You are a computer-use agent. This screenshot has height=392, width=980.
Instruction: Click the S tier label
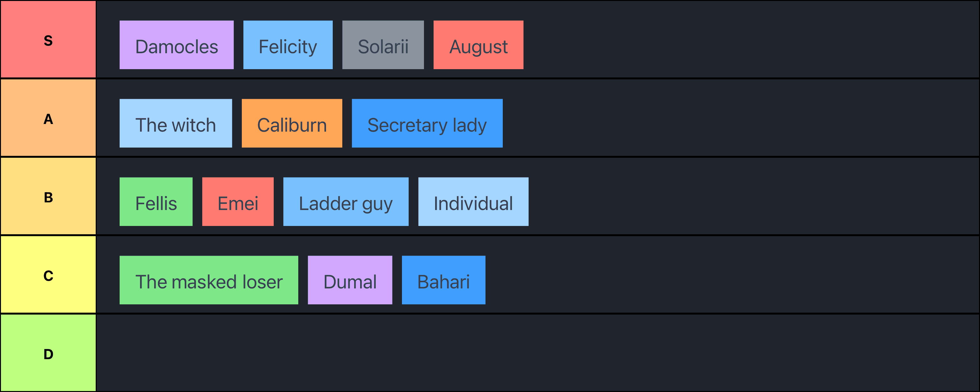pyautogui.click(x=48, y=40)
